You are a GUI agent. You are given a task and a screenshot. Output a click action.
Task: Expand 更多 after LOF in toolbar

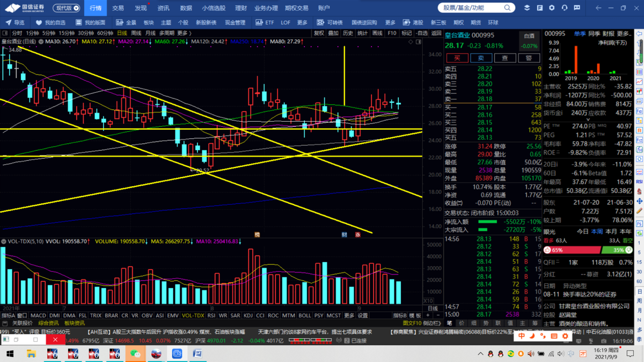[x=302, y=23]
